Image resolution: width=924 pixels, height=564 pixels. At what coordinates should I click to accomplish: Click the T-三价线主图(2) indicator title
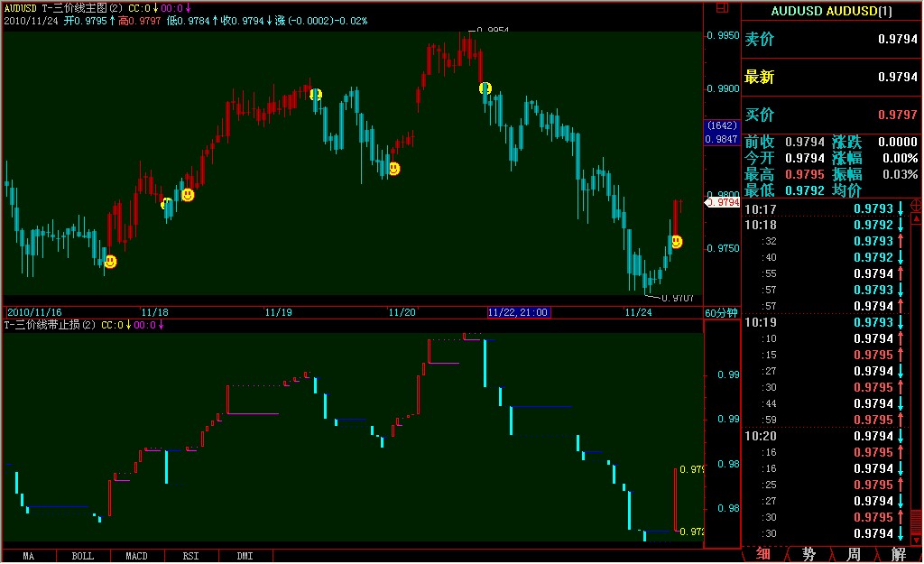pos(81,8)
